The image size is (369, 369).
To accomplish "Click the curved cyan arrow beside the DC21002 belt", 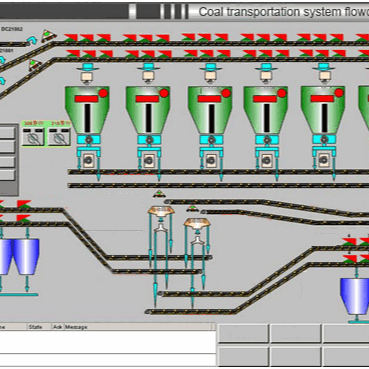I will point(32,40).
